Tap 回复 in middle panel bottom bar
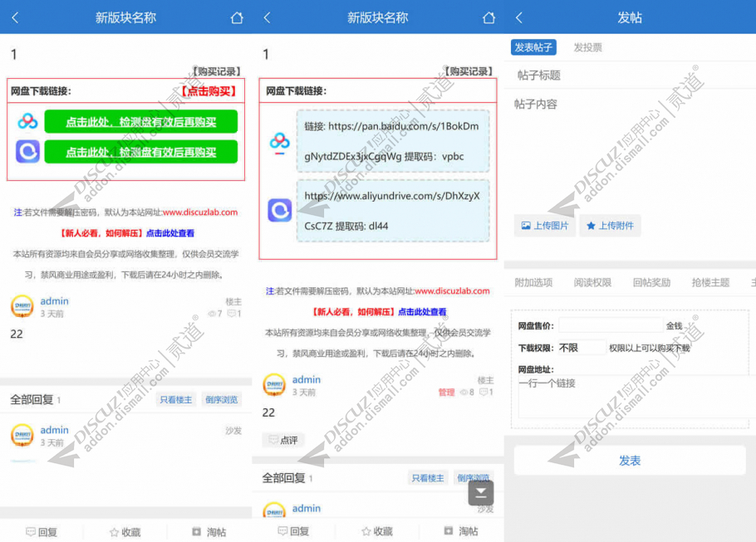Viewport: 756px width, 542px height. click(293, 531)
